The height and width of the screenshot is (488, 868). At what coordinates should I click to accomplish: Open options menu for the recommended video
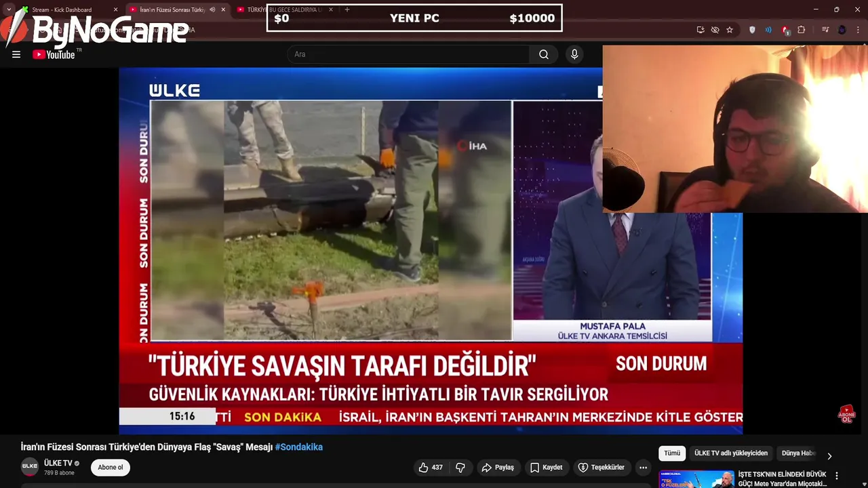837,476
